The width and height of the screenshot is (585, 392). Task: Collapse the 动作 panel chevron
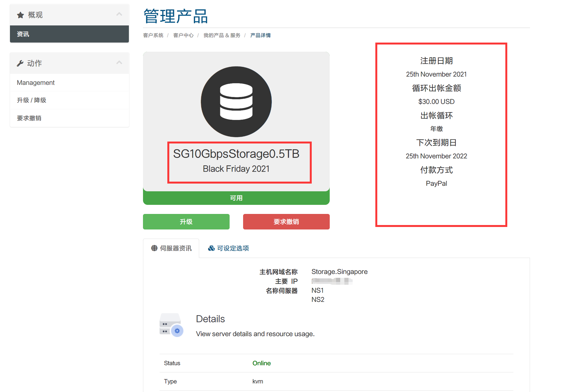(x=119, y=62)
